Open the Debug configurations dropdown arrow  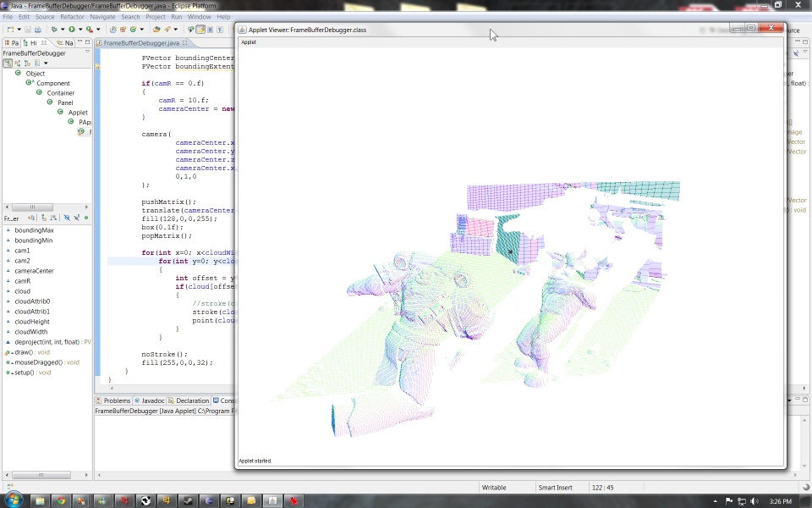point(63,30)
